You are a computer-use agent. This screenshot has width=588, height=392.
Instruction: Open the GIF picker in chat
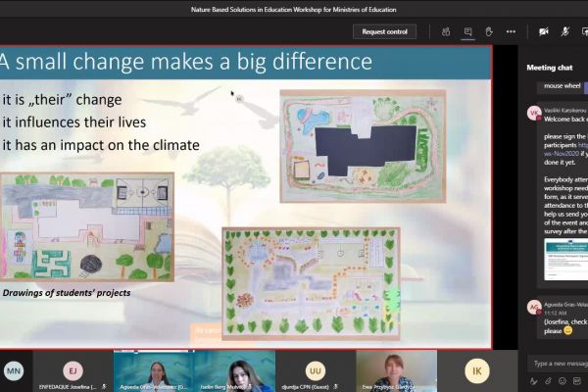coord(577,381)
